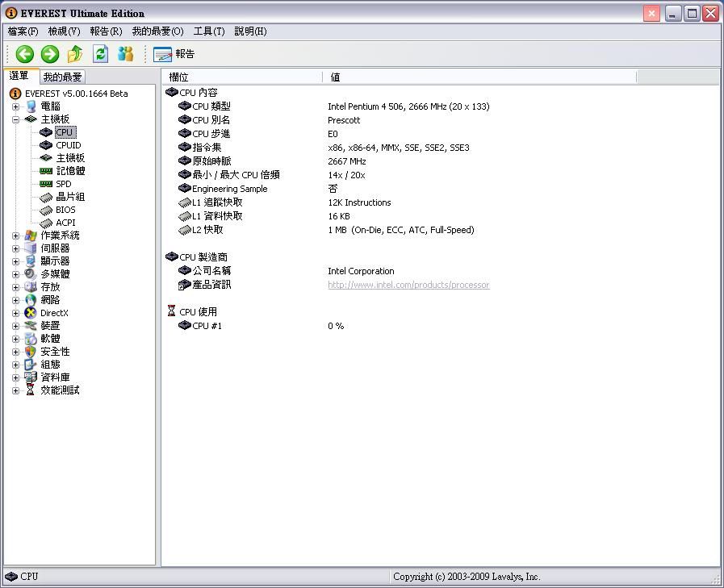
Task: Click the 伺服器 server icon
Action: point(31,248)
